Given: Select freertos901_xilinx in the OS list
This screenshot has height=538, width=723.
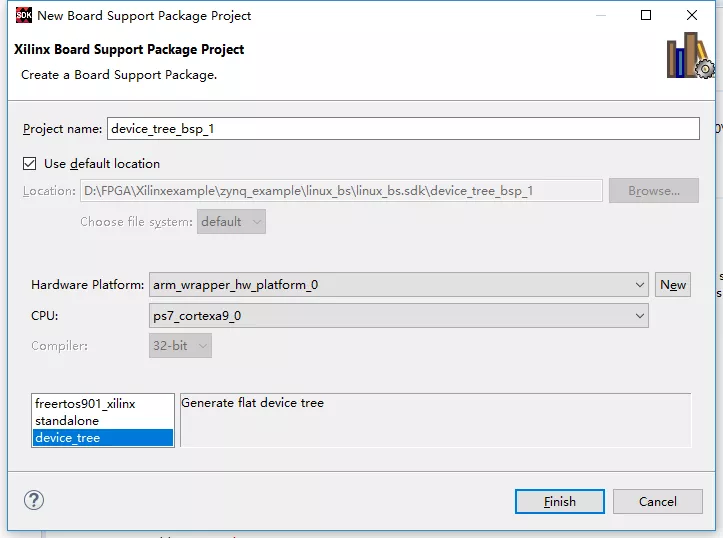Looking at the screenshot, I should (85, 404).
